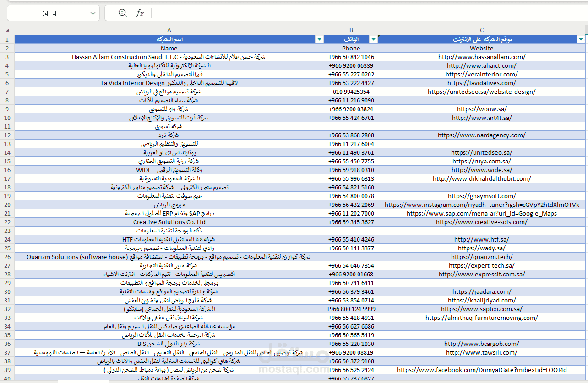Click inside the formula bar
Screen dimensions: 588x383
pos(369,13)
